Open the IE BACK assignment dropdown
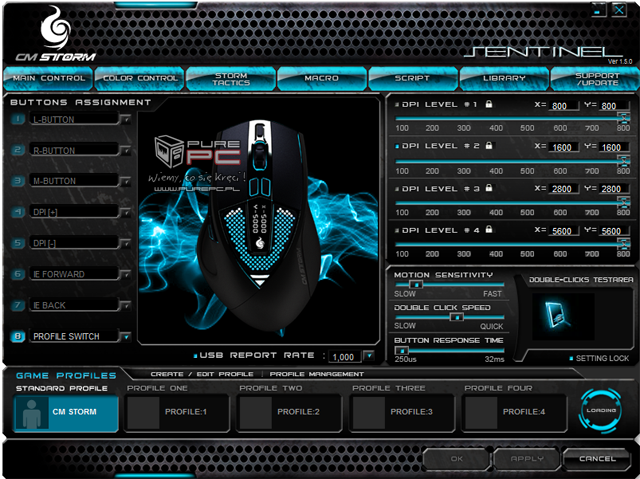This screenshot has height=479, width=640. 126,306
